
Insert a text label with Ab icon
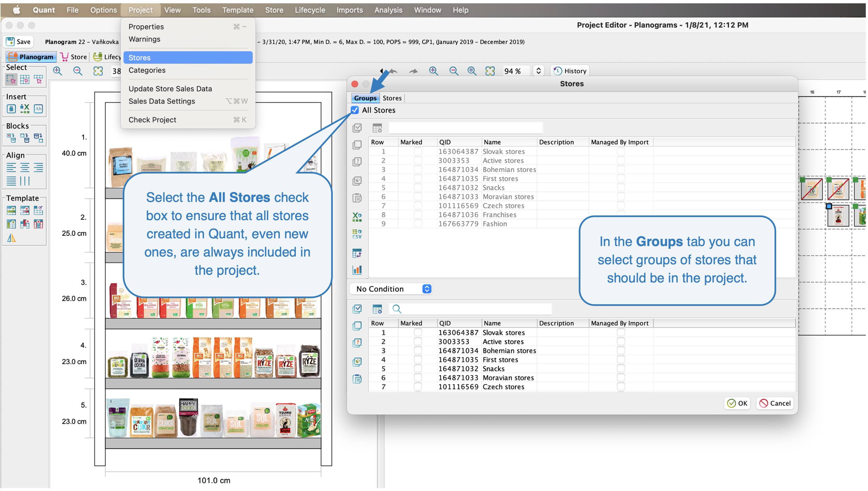[38, 109]
